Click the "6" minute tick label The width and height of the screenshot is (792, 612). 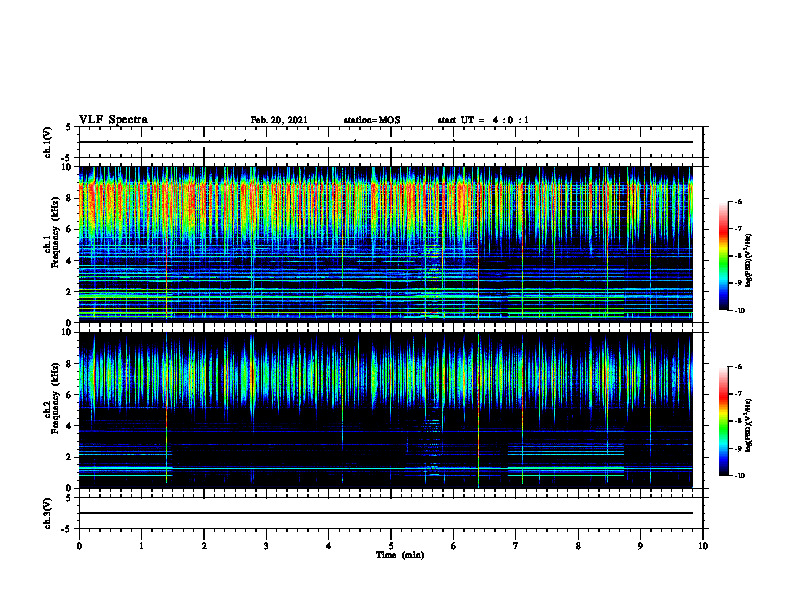click(x=454, y=546)
